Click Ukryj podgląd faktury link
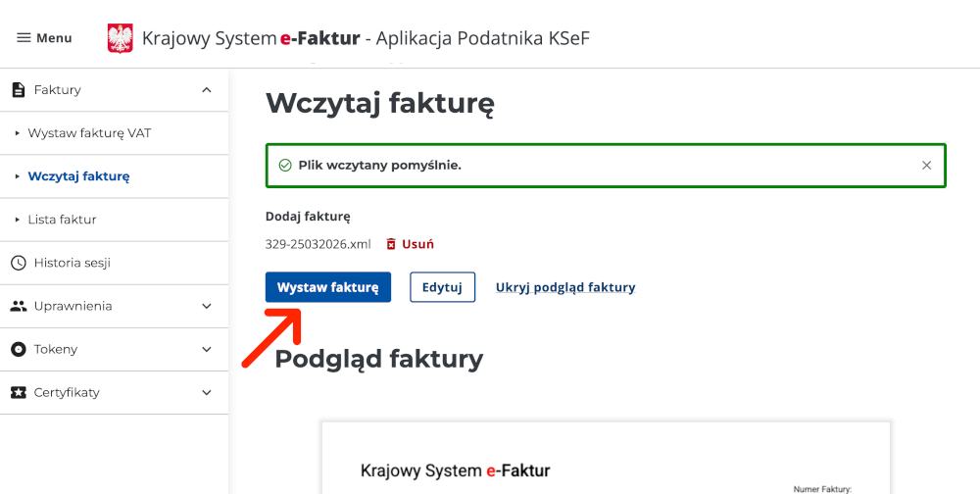This screenshot has width=980, height=494. pyautogui.click(x=565, y=287)
